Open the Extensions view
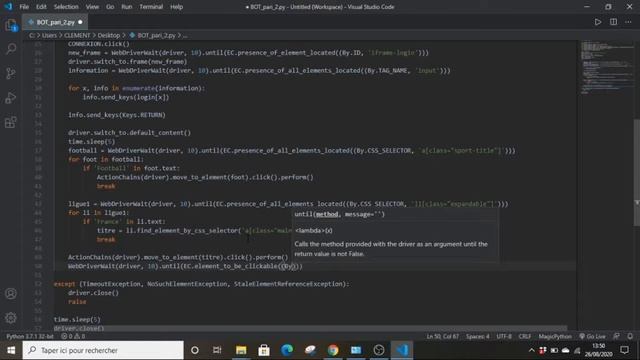Image resolution: width=640 pixels, height=360 pixels. click(x=11, y=122)
